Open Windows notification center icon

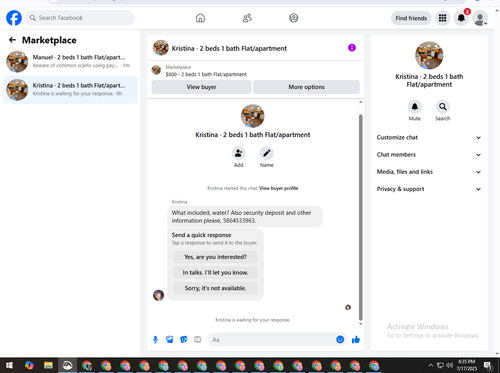coord(488,365)
